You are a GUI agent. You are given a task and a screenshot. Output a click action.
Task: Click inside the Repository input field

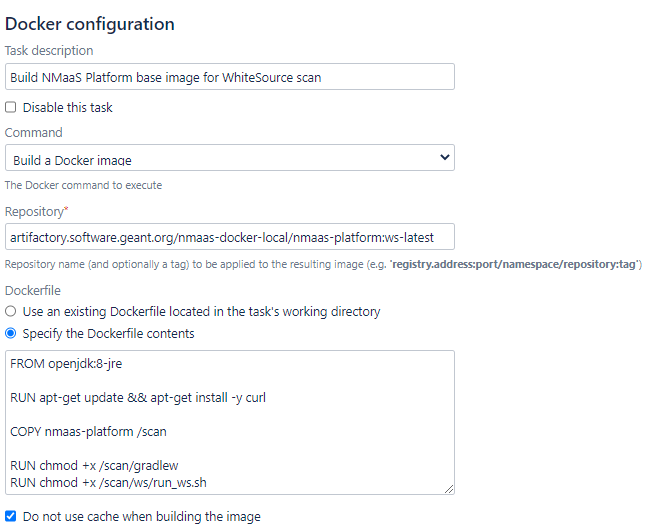(x=230, y=237)
